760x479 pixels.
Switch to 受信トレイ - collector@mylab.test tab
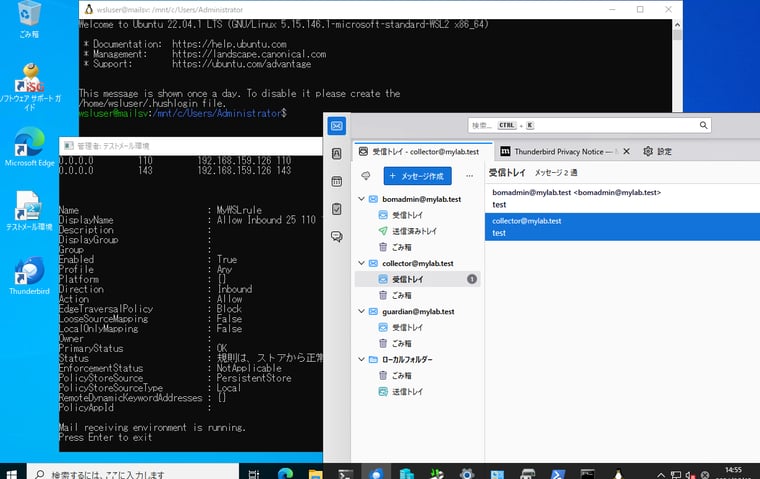(423, 151)
